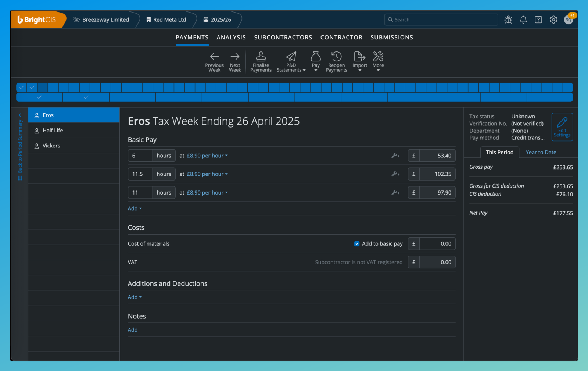Viewport: 588px width, 371px height.
Task: Click the hours field containing 11
Action: (140, 193)
